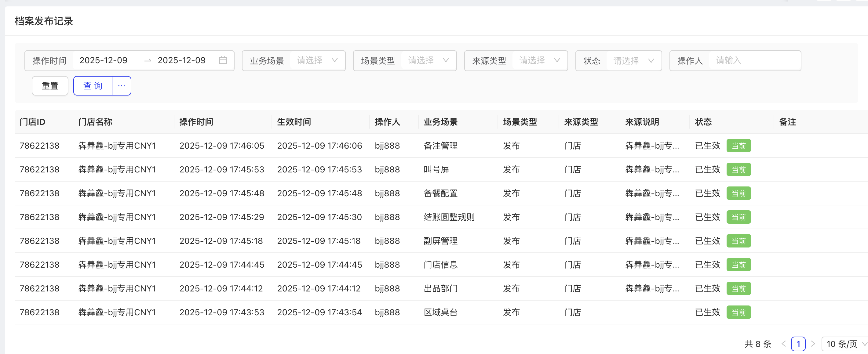Click the 重置 button
868x354 pixels.
tap(50, 86)
